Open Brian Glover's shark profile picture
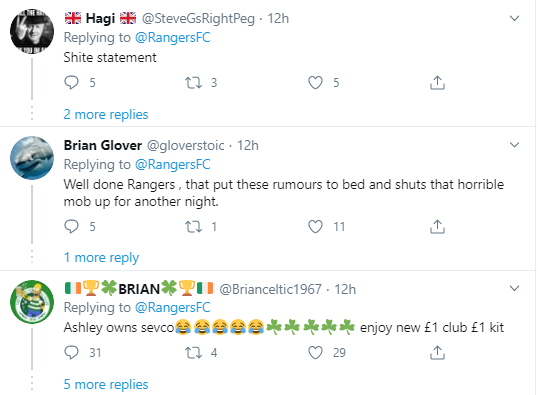This screenshot has height=395, width=538. coord(32,158)
